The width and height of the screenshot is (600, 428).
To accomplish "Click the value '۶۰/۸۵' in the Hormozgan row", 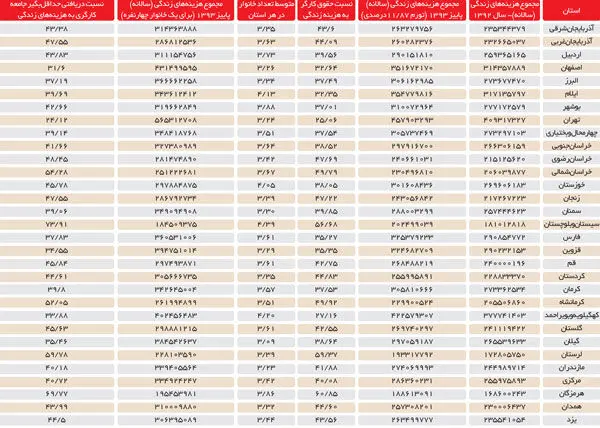I will 326,394.
